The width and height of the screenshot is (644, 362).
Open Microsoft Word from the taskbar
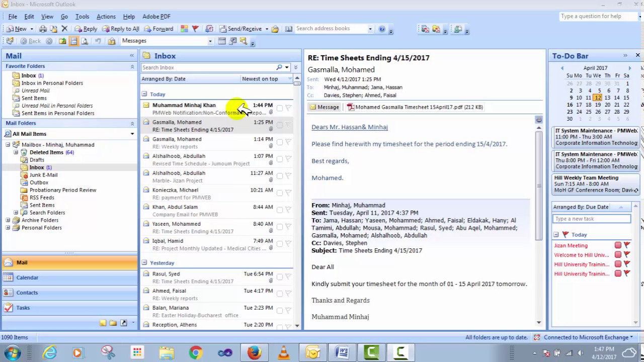point(342,352)
